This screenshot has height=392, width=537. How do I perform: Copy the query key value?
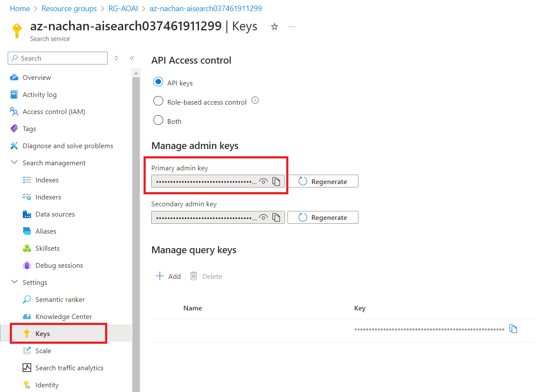click(513, 329)
